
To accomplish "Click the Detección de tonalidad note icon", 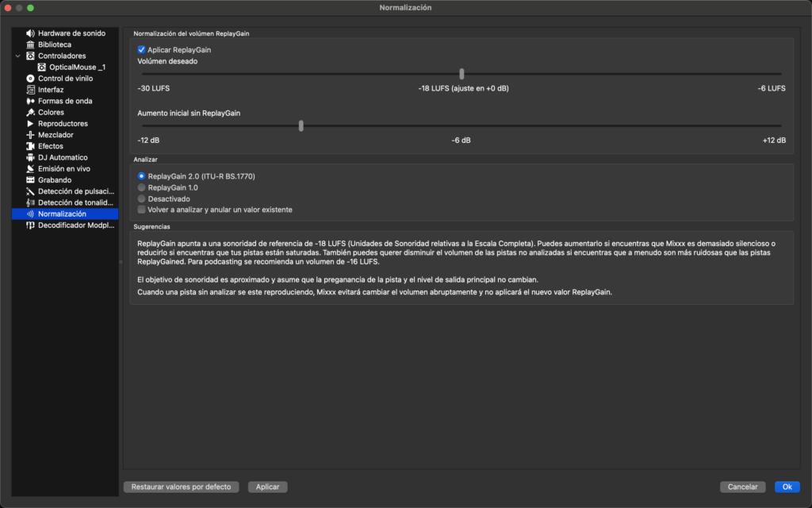I will click(x=31, y=202).
